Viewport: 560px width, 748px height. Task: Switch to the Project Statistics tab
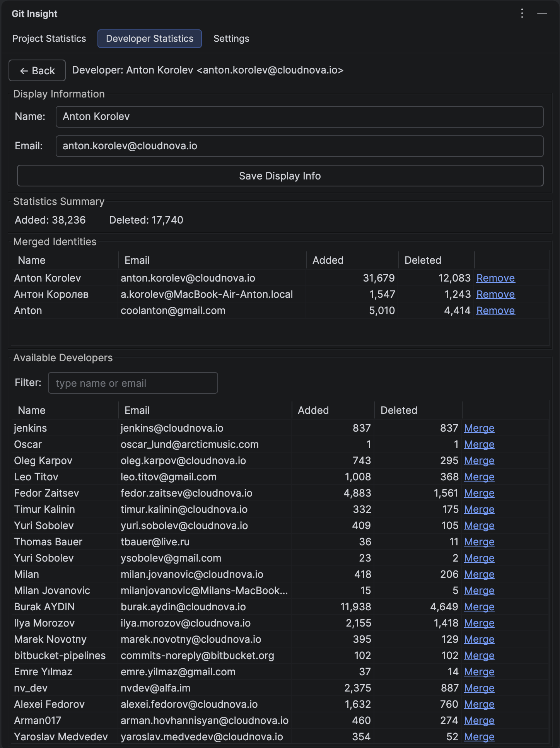(49, 39)
